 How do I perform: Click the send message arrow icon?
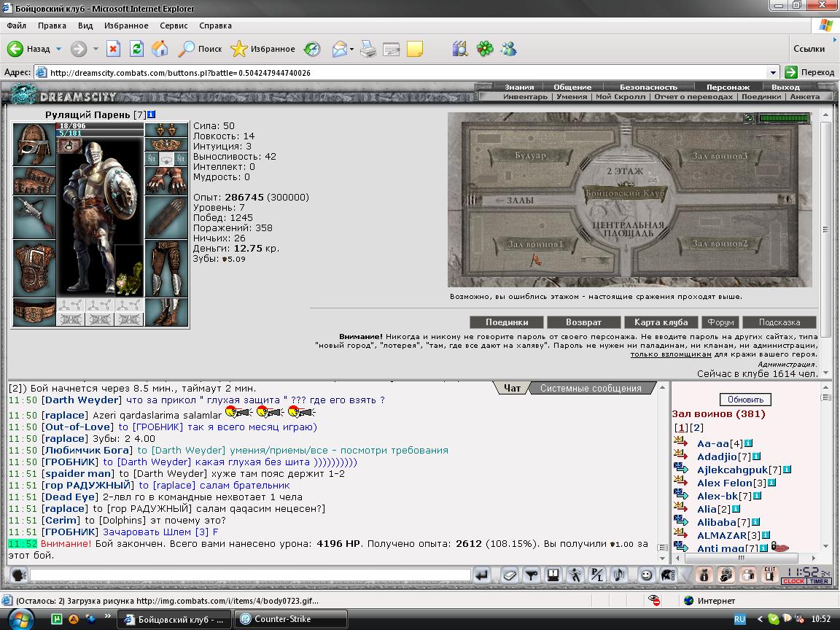pos(481,575)
